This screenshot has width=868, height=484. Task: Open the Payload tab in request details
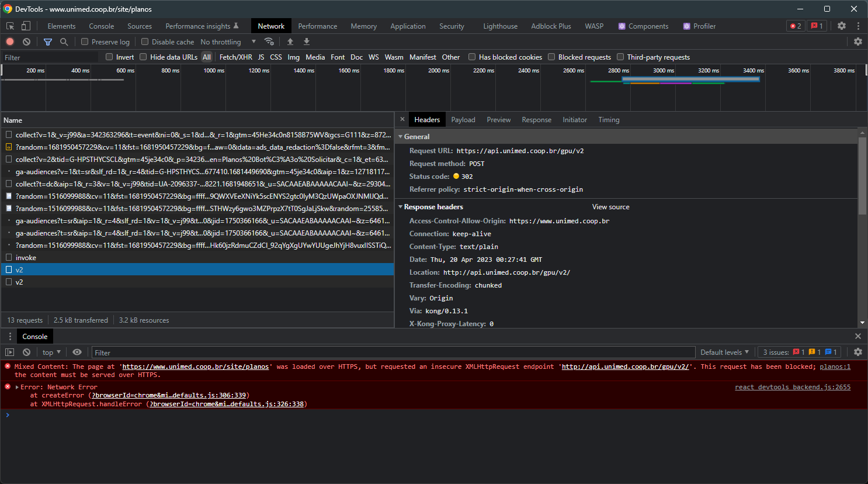463,119
